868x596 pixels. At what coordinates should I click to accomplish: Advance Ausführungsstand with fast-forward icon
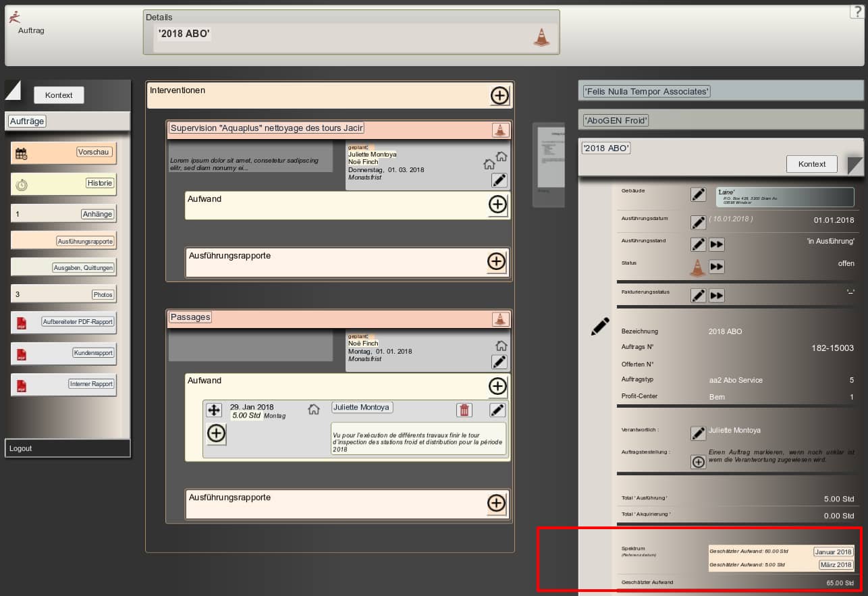[x=717, y=244]
